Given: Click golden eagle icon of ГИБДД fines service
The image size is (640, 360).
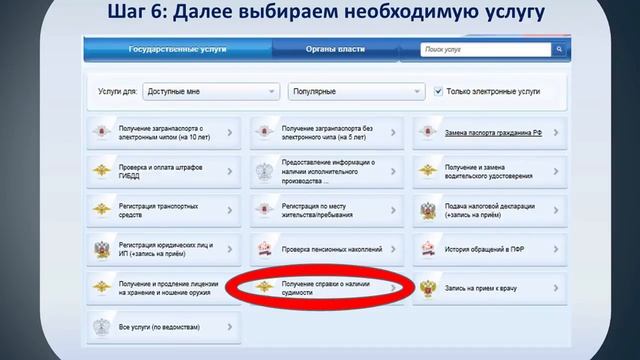Looking at the screenshot, I should click(x=102, y=171).
